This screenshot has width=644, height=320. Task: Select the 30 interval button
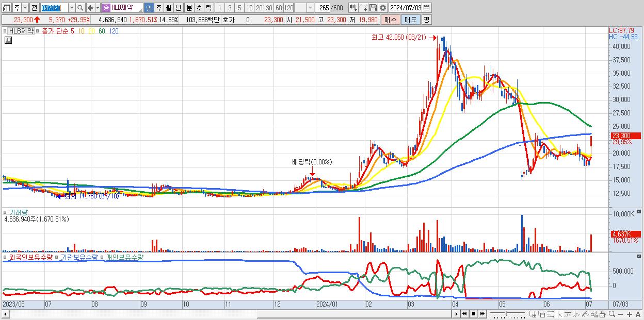click(269, 8)
